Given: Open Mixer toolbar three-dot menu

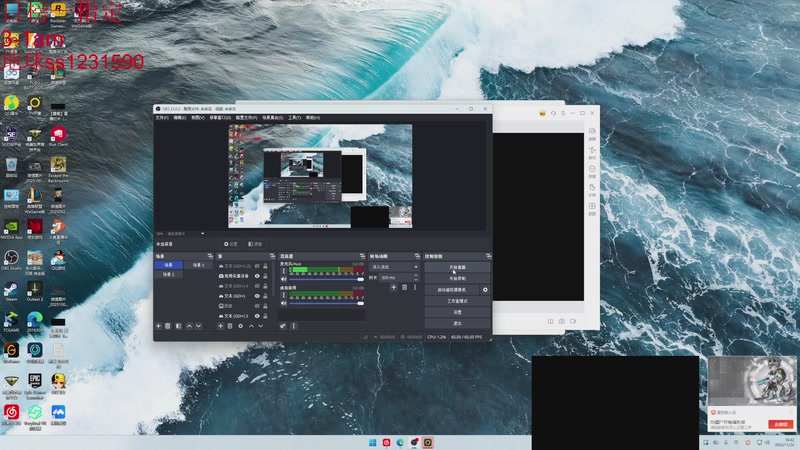Looking at the screenshot, I should coord(293,326).
